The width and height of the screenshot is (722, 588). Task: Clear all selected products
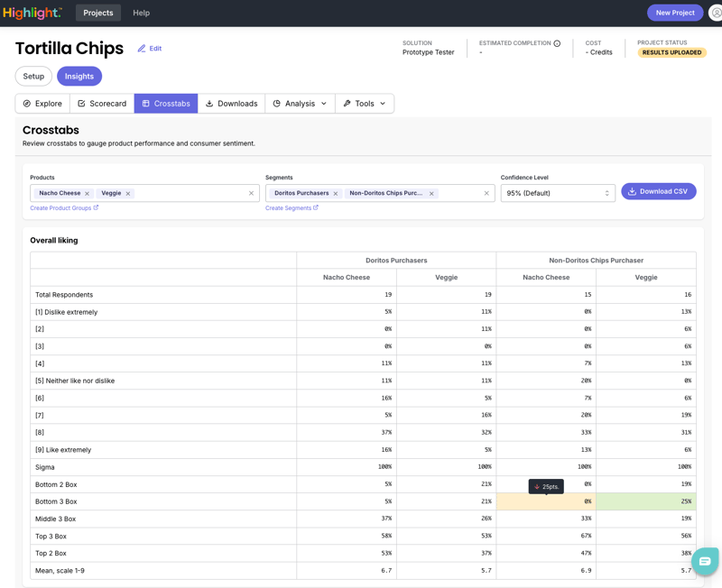click(251, 193)
